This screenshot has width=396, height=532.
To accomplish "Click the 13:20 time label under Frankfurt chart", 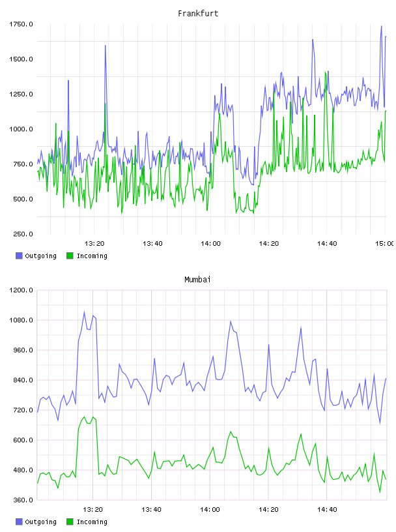I will [x=94, y=243].
